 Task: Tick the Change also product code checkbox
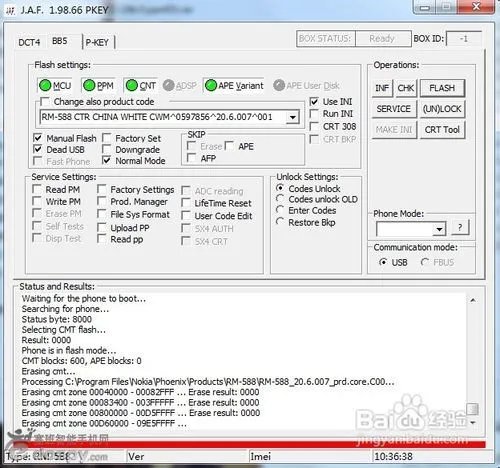point(45,101)
